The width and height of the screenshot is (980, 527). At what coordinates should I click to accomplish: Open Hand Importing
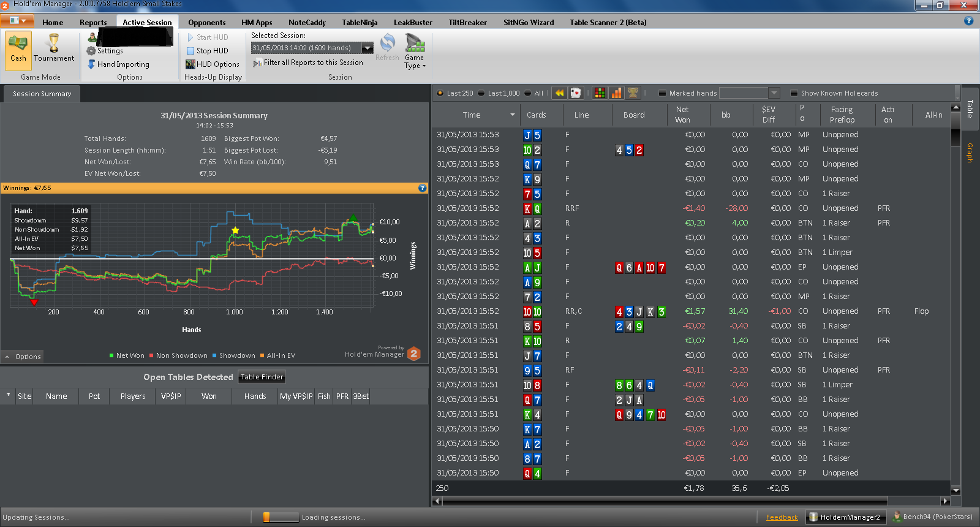pos(118,64)
